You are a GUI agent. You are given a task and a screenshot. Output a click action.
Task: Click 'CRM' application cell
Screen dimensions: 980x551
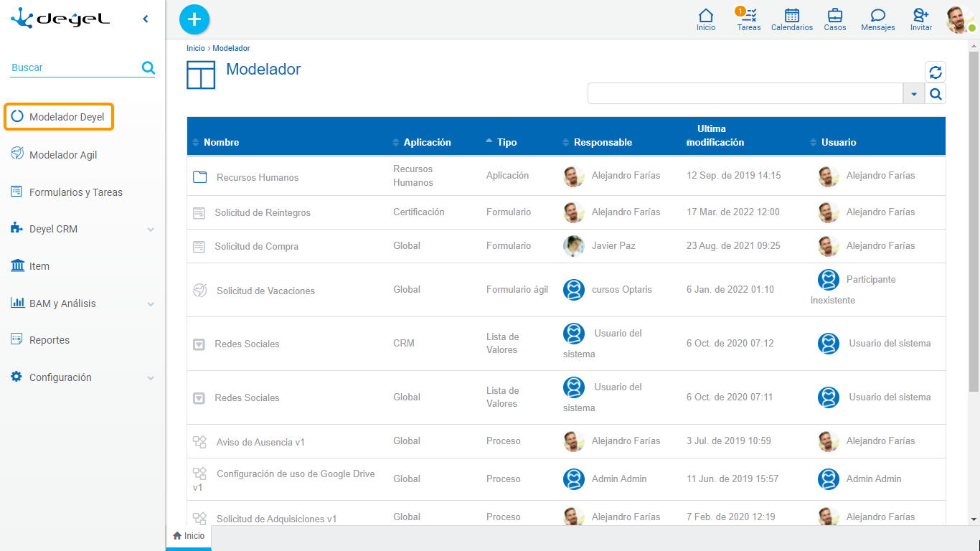point(404,343)
